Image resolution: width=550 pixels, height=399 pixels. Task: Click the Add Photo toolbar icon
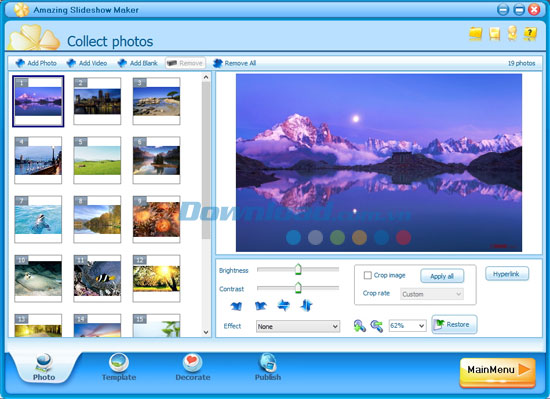pos(20,63)
